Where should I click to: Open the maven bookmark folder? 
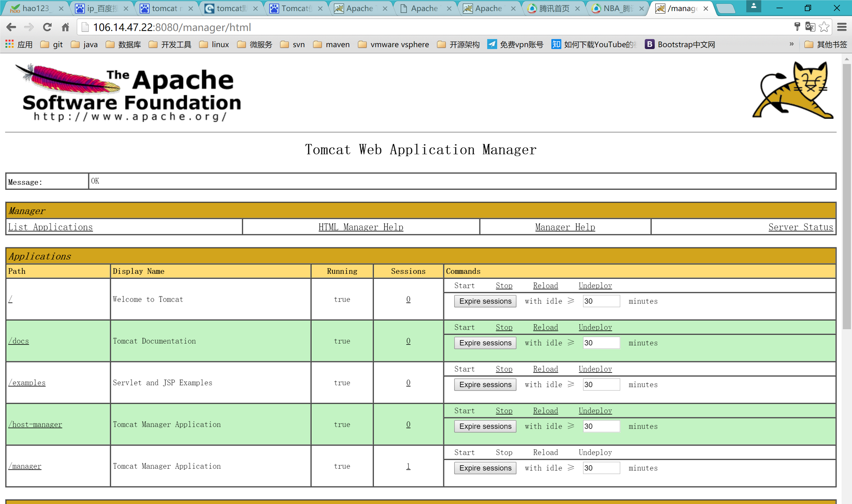coord(332,44)
